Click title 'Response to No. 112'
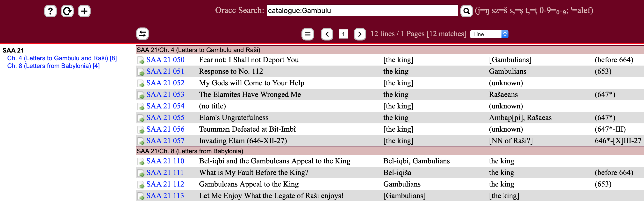This screenshot has width=644, height=201. coord(231,71)
